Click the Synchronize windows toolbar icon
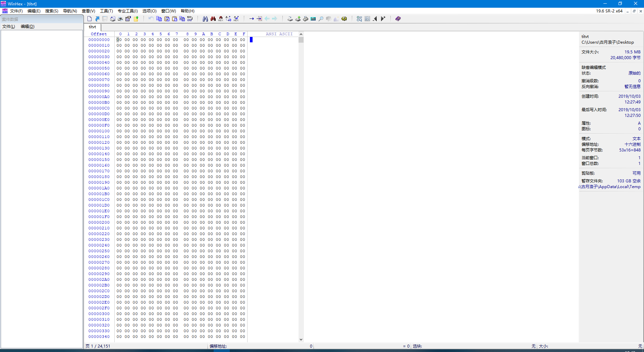The image size is (644, 352). coord(360,19)
